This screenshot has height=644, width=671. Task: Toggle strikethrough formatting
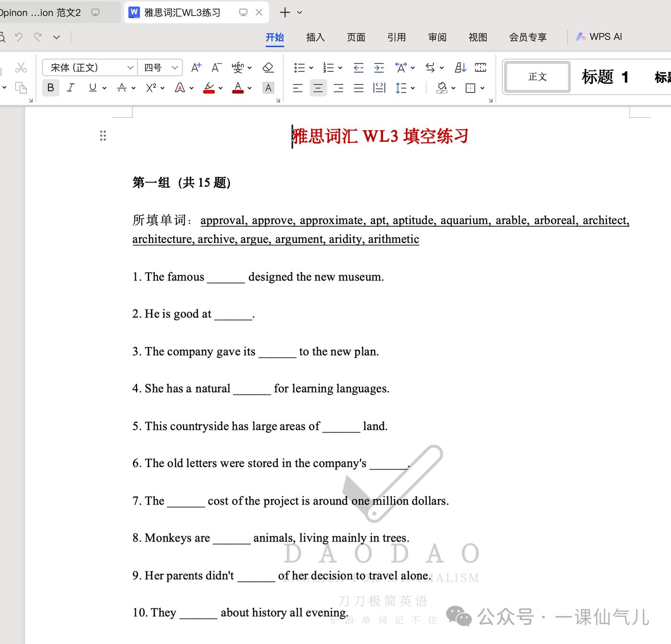(x=122, y=88)
